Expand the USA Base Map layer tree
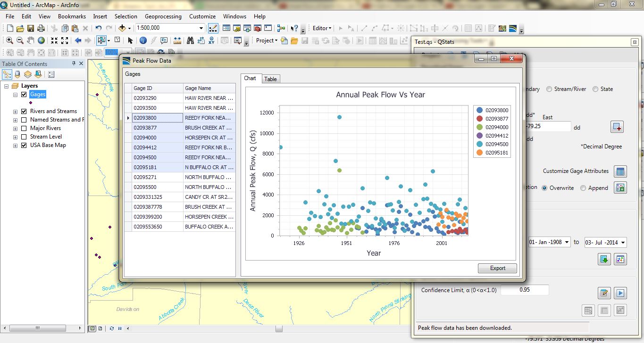Image resolution: width=644 pixels, height=343 pixels. coord(16,146)
